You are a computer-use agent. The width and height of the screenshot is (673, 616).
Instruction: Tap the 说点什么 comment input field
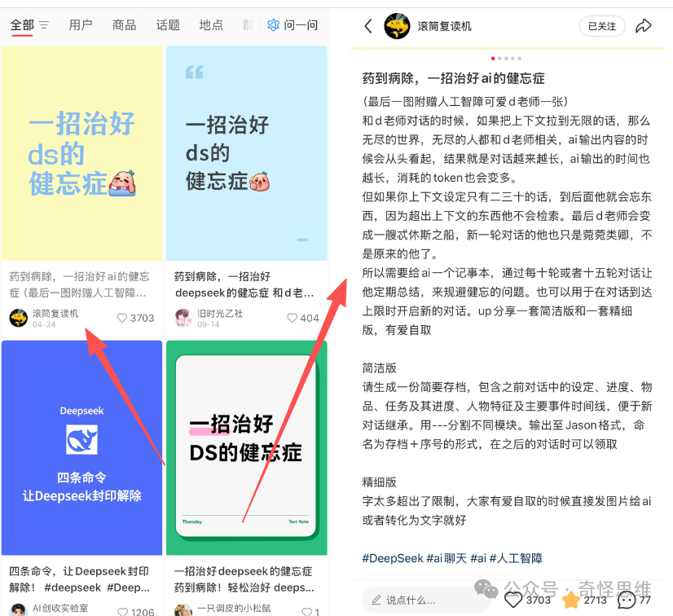coord(424,599)
